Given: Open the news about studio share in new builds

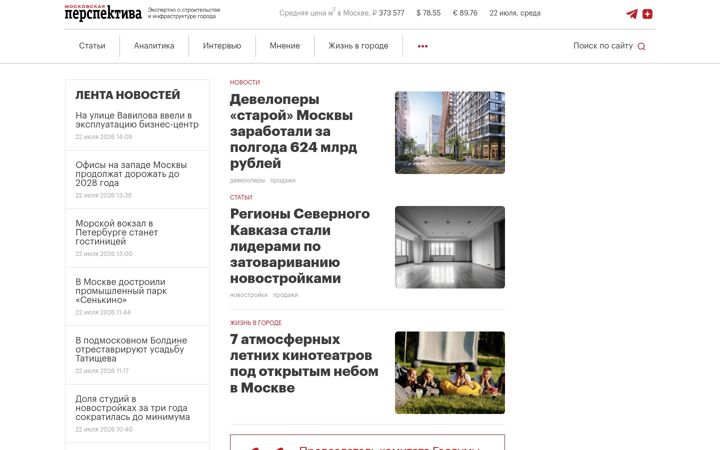Looking at the screenshot, I should [132, 408].
